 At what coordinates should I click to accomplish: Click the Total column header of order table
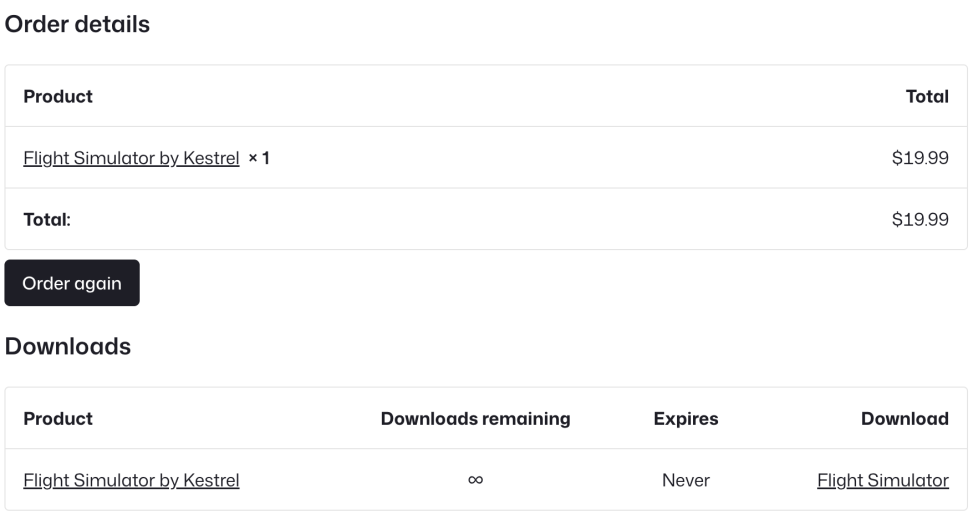pos(926,96)
